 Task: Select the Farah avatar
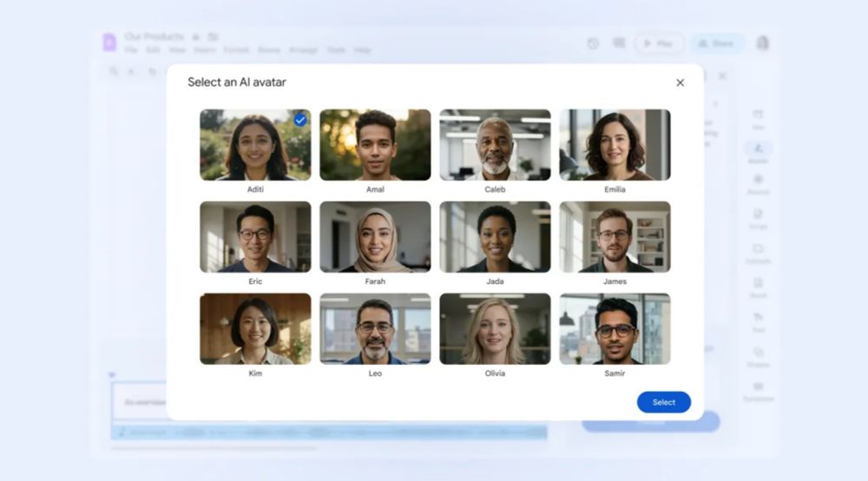point(375,236)
